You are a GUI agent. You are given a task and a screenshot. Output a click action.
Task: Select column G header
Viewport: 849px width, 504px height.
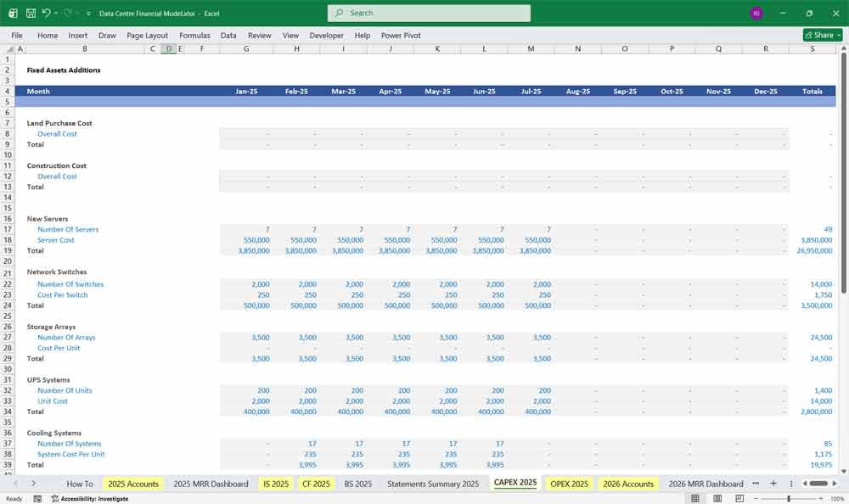[x=246, y=48]
